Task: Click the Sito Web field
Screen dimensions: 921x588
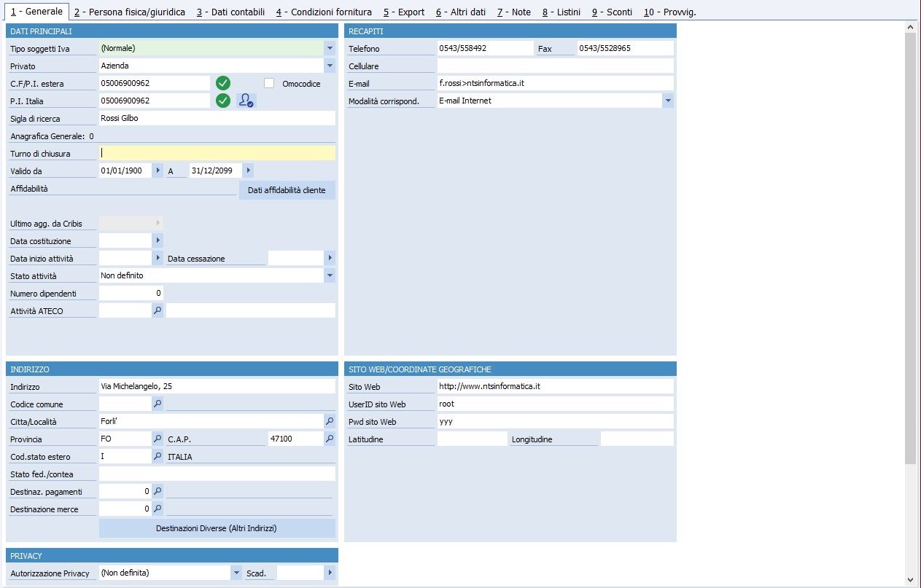Action: click(556, 386)
